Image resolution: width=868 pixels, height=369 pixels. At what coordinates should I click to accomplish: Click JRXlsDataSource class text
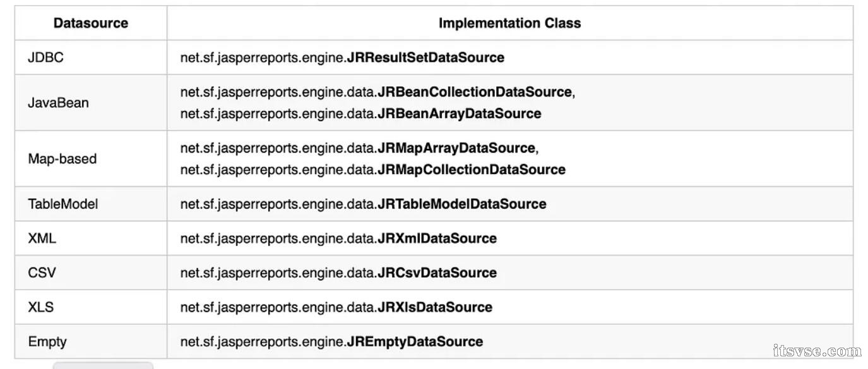click(x=435, y=307)
